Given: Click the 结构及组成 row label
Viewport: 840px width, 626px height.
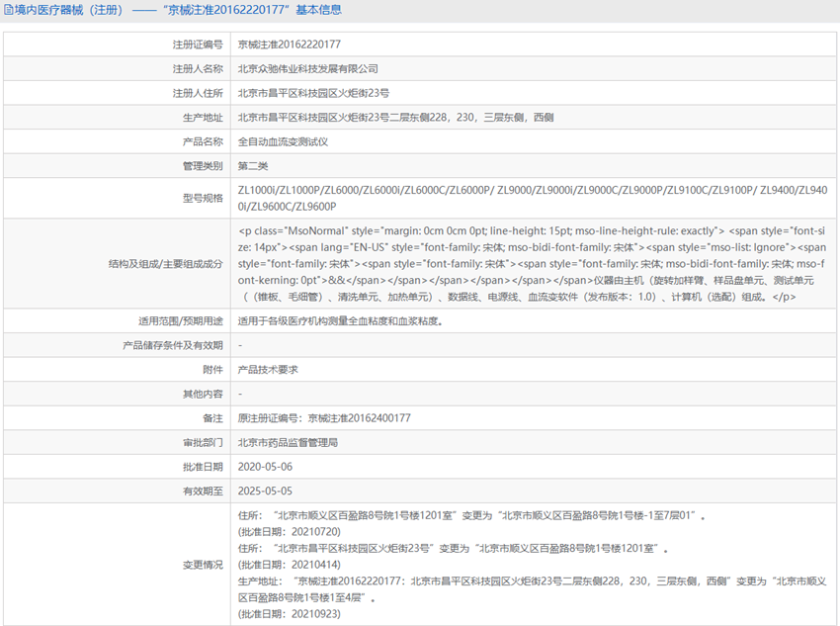Looking at the screenshot, I should pos(165,264).
